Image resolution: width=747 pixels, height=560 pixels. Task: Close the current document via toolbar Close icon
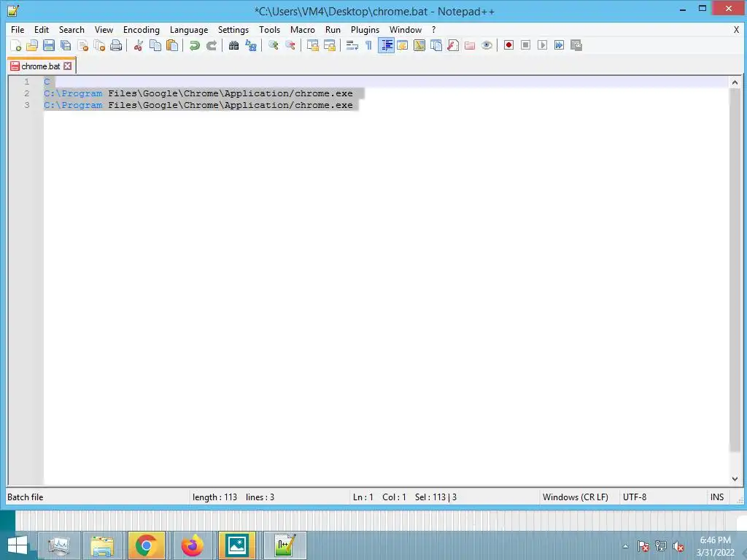coord(82,45)
